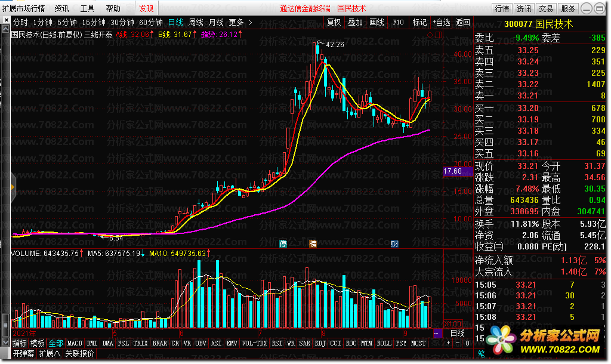Click the 关联报价 button
This screenshot has height=364, width=611.
point(79,353)
